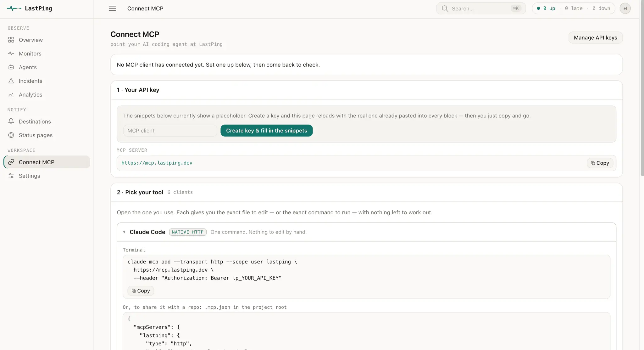The height and width of the screenshot is (350, 644).
Task: Toggle the sidebar hamburger menu icon
Action: coord(112,8)
